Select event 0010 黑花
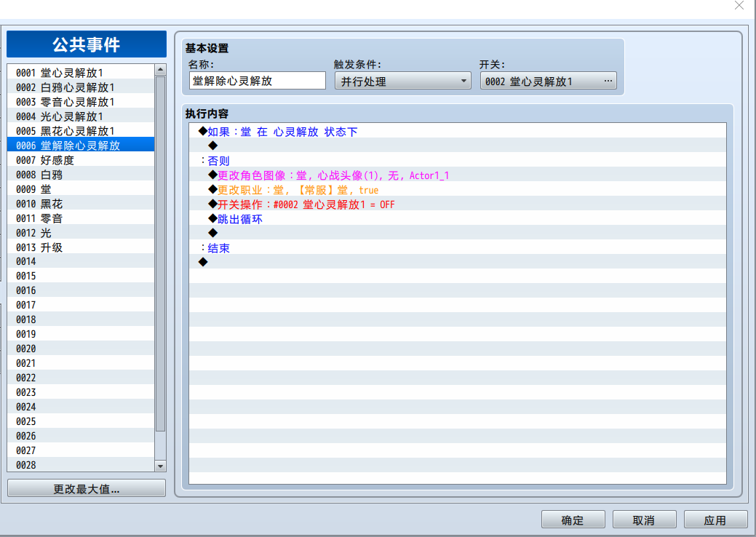The image size is (756, 537). click(x=81, y=204)
